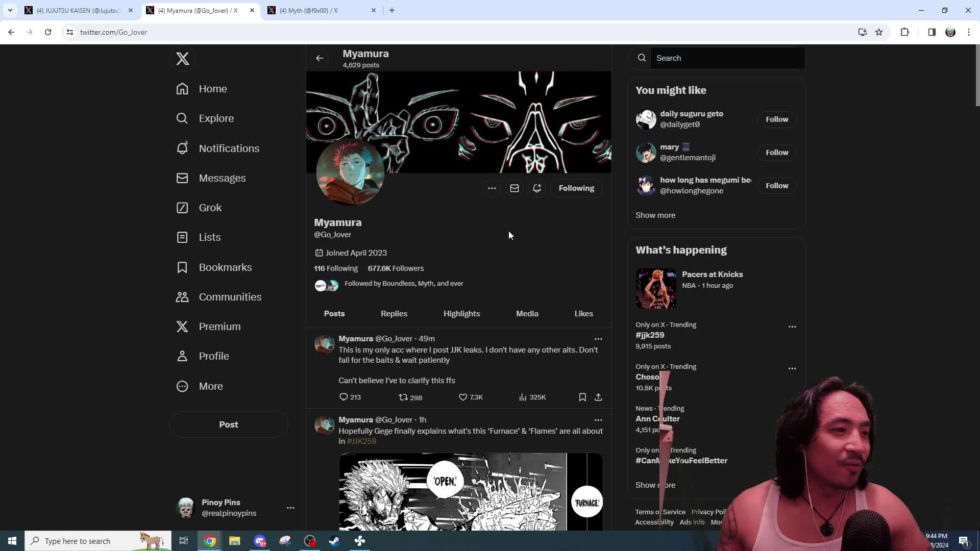Click the X logo in sidebar

[182, 59]
